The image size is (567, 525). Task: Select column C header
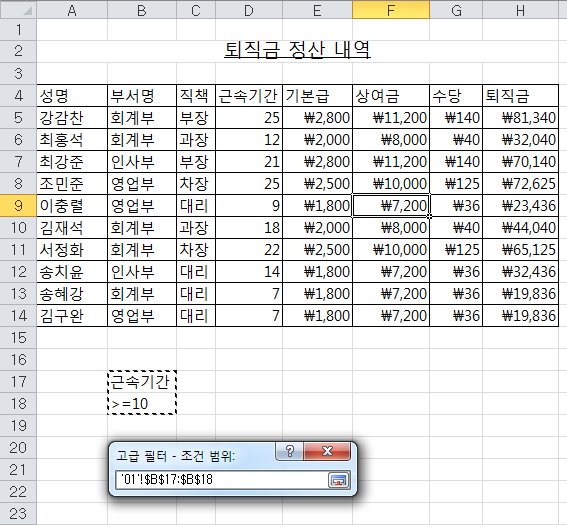click(x=196, y=10)
